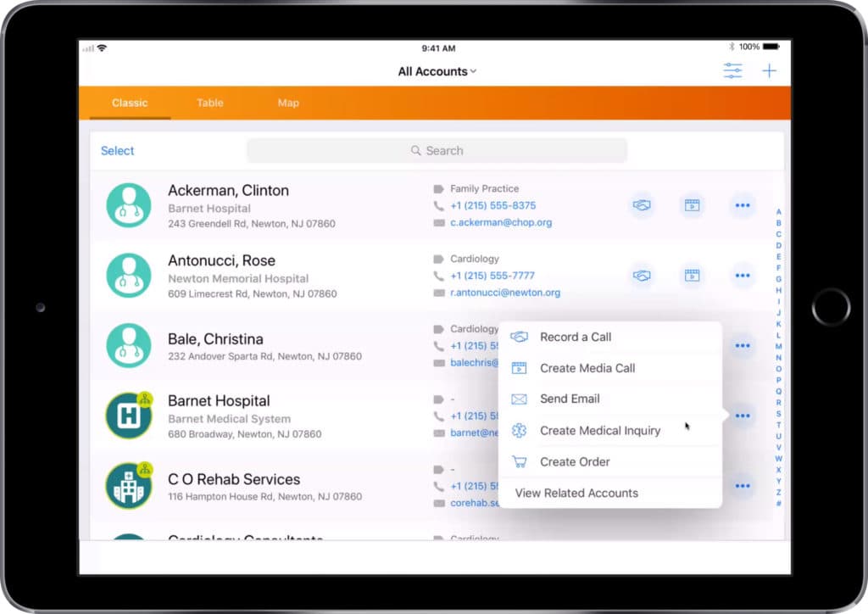More options dots for Barnet Hospital

[x=743, y=416]
